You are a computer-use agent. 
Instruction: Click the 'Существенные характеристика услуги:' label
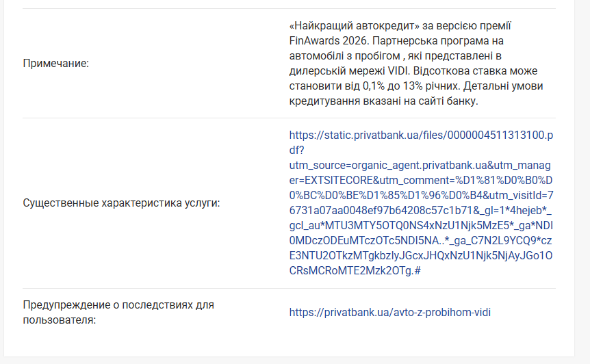tap(121, 203)
